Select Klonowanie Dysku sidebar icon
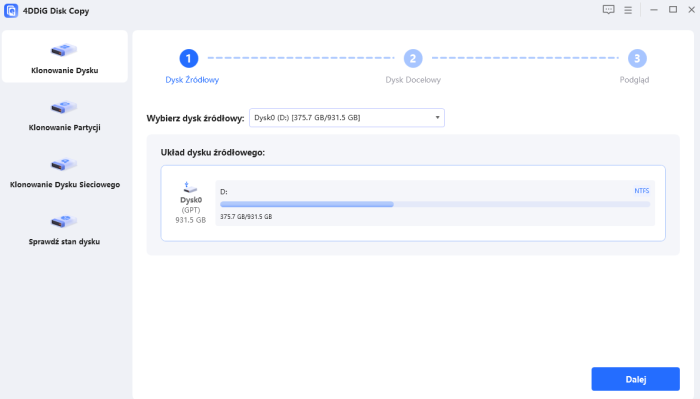Viewport: 700px width, 399px height. (x=64, y=50)
